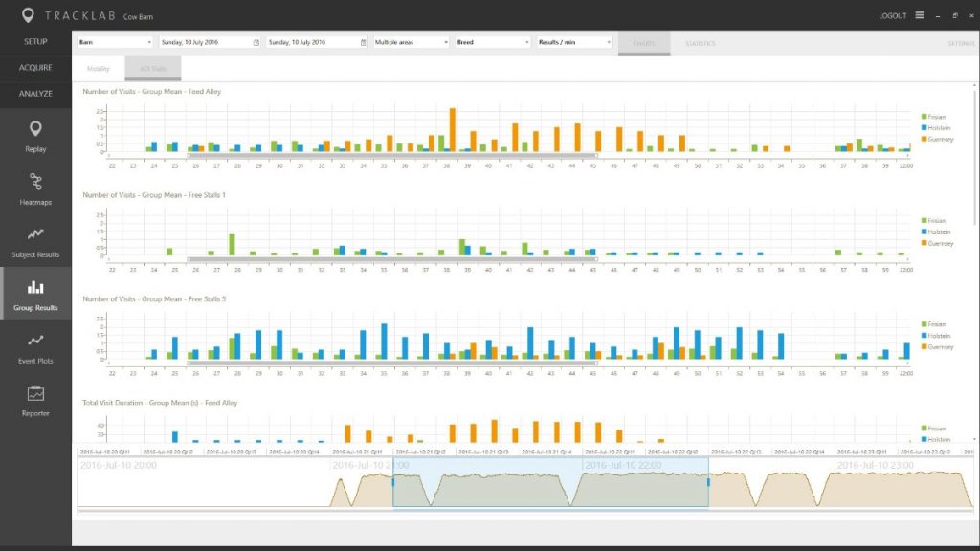The image size is (980, 551).
Task: Click the Feed Alley chart horizontal scrollbar
Action: [x=392, y=154]
